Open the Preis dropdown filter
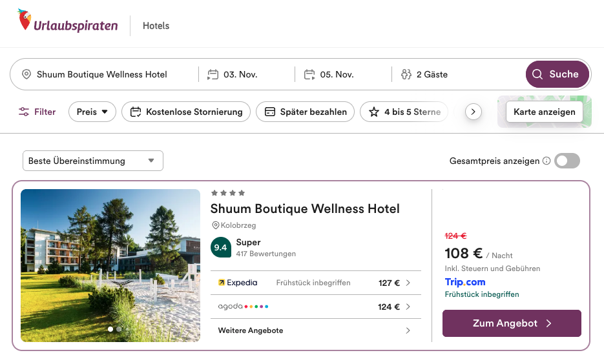Viewport: 604px width, 364px height. (92, 112)
